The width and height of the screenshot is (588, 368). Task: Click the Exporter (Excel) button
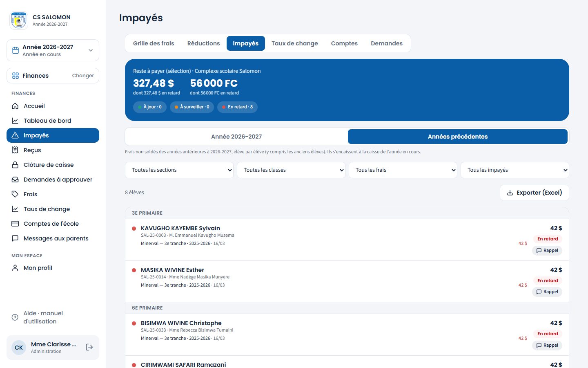click(535, 193)
